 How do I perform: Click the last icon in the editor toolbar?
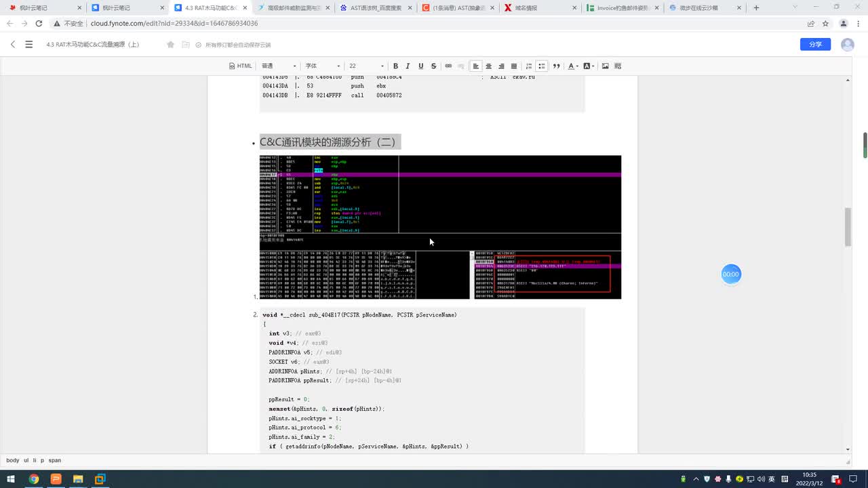[618, 66]
